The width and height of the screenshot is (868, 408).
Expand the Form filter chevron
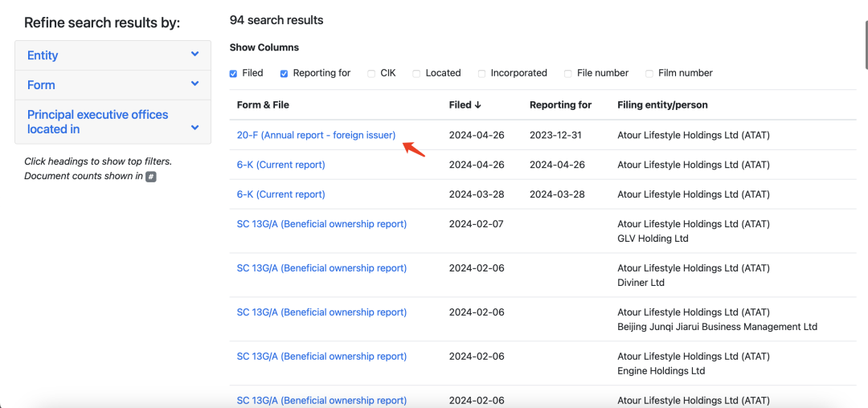194,84
